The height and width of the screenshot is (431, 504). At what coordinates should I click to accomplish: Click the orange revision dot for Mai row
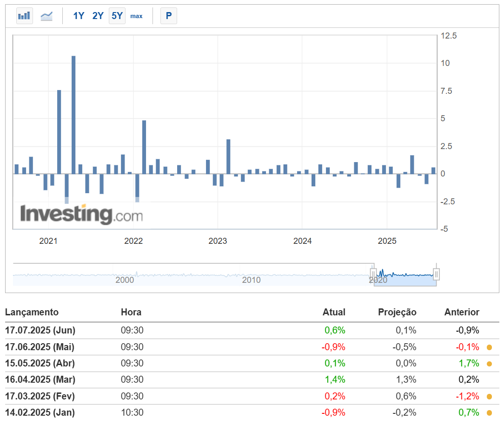[x=489, y=347]
